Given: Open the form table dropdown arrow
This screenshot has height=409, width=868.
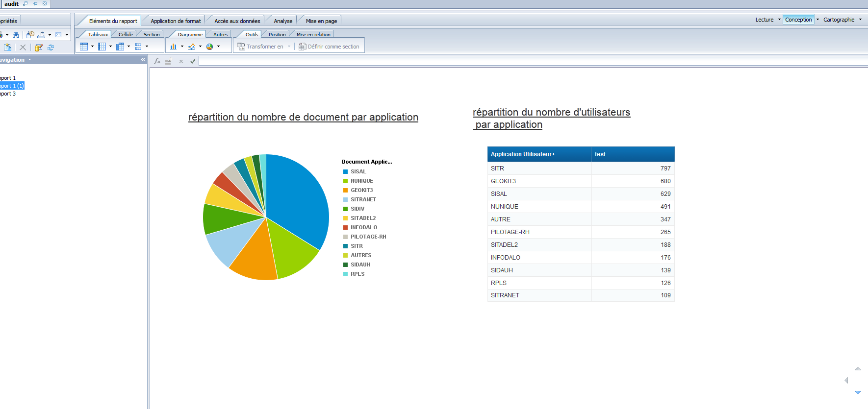Looking at the screenshot, I should (x=147, y=47).
